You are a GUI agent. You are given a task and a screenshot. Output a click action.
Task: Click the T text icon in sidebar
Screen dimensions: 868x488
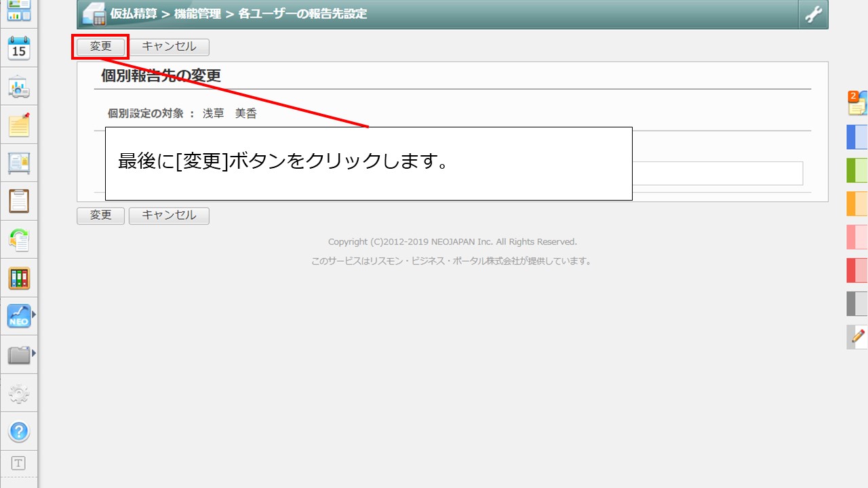(19, 464)
